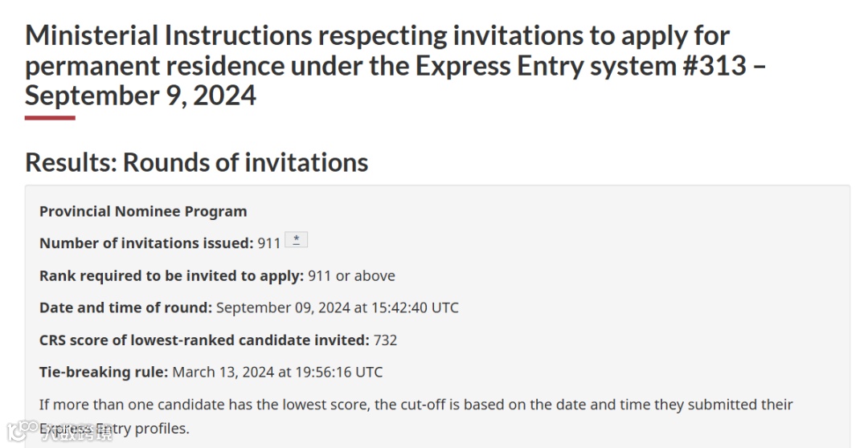Select the "Provincial Nominee Program" text
The height and width of the screenshot is (448, 868).
pos(143,211)
